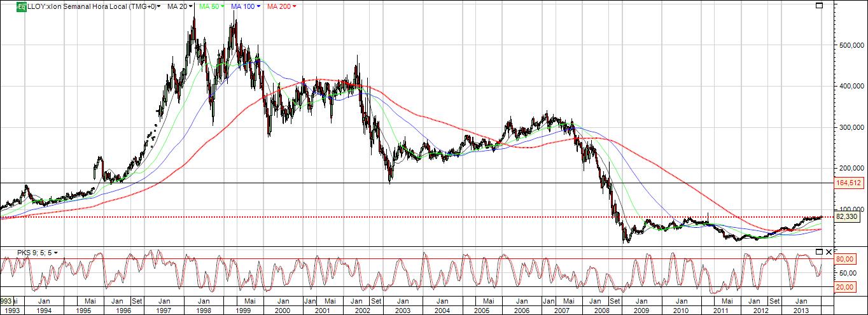Maximize the PKS oscillator panel
The image size is (868, 315).
[819, 251]
